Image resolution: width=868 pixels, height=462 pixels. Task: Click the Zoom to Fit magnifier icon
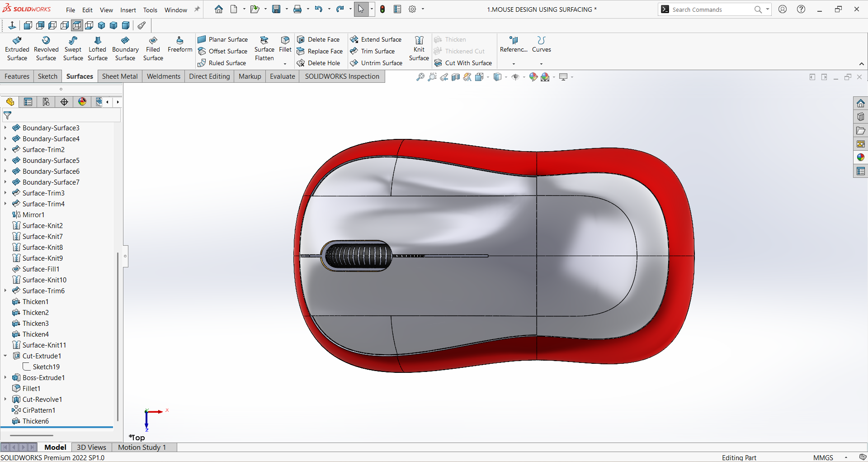tap(420, 77)
